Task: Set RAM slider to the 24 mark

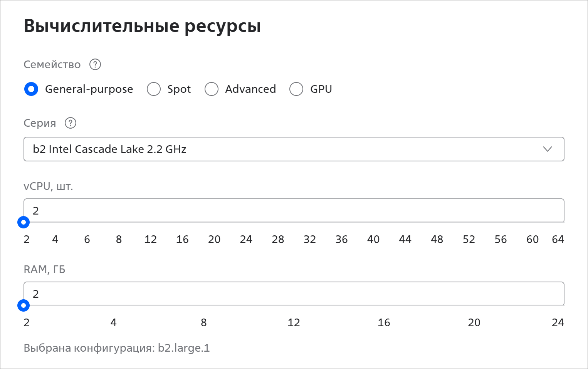Action: click(x=564, y=305)
